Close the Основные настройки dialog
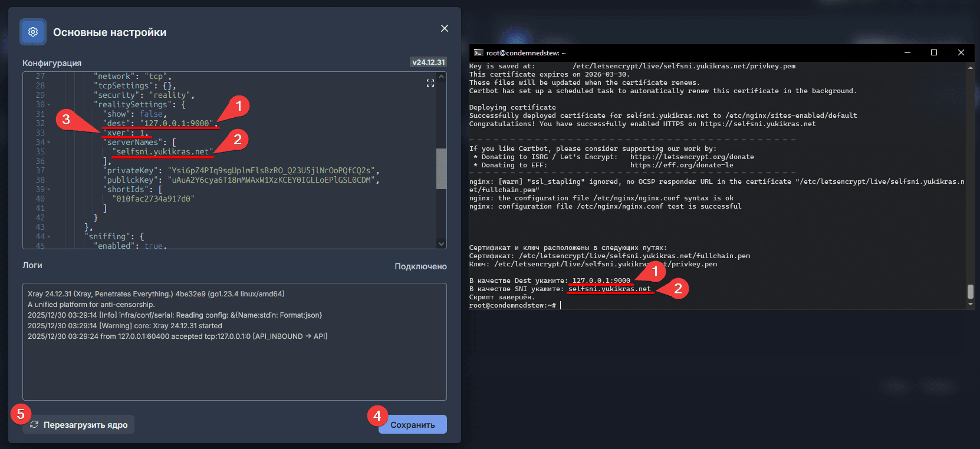 [x=445, y=28]
